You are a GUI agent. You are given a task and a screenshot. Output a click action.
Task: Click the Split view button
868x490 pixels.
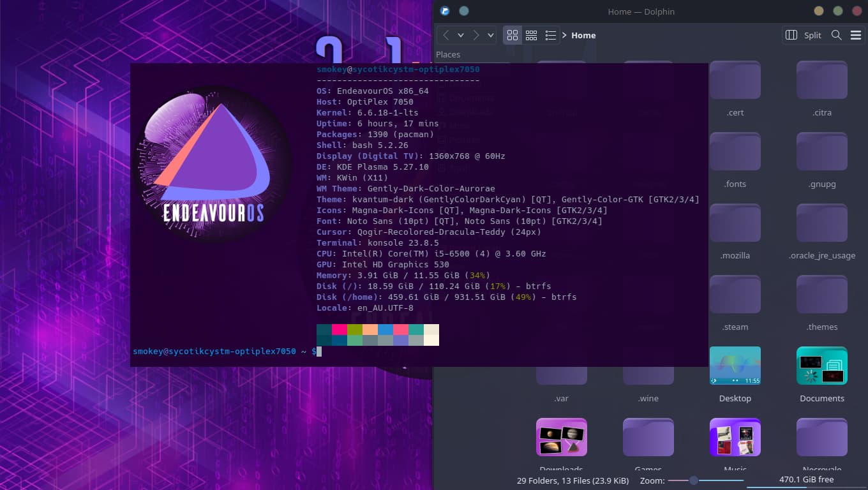pyautogui.click(x=803, y=35)
